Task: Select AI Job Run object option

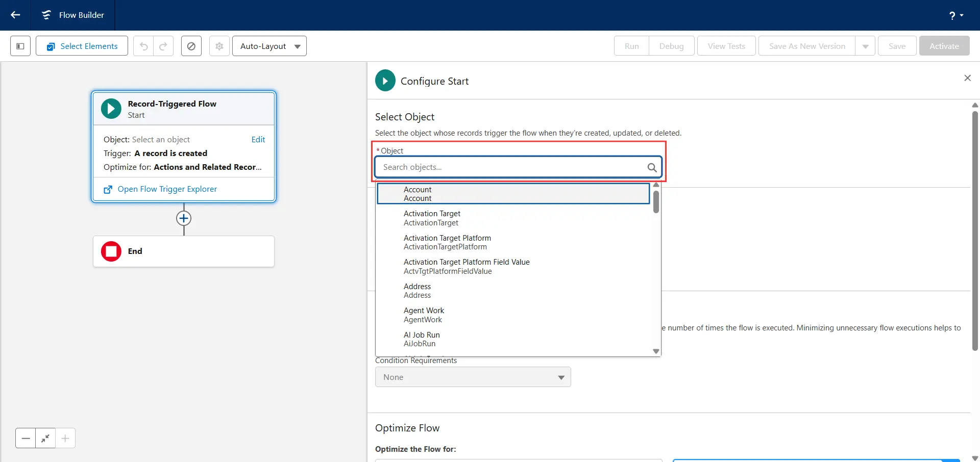Action: [x=514, y=339]
